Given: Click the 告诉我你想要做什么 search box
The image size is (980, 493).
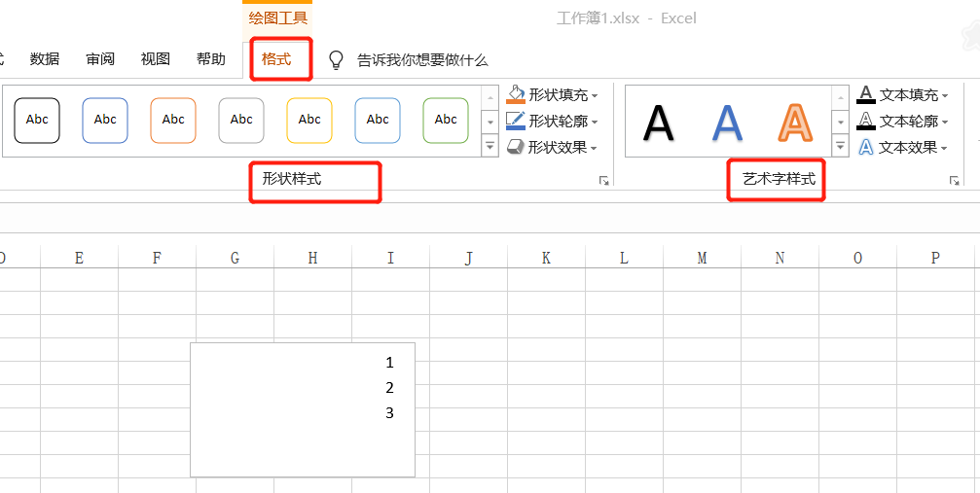Looking at the screenshot, I should coord(422,60).
